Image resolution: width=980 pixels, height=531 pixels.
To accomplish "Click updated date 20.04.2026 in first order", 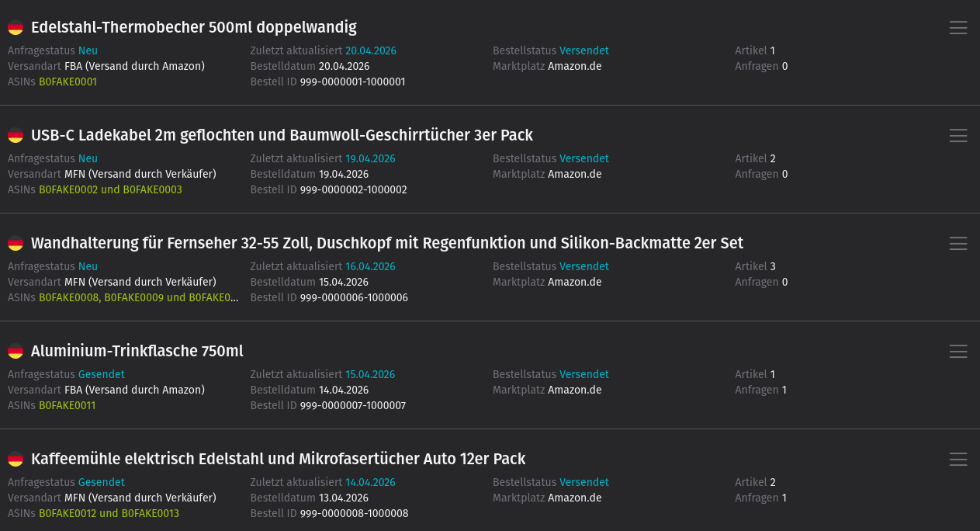I will point(370,50).
